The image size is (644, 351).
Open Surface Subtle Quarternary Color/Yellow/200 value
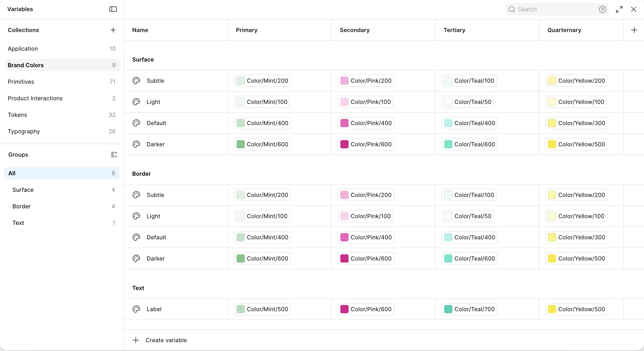(x=576, y=81)
